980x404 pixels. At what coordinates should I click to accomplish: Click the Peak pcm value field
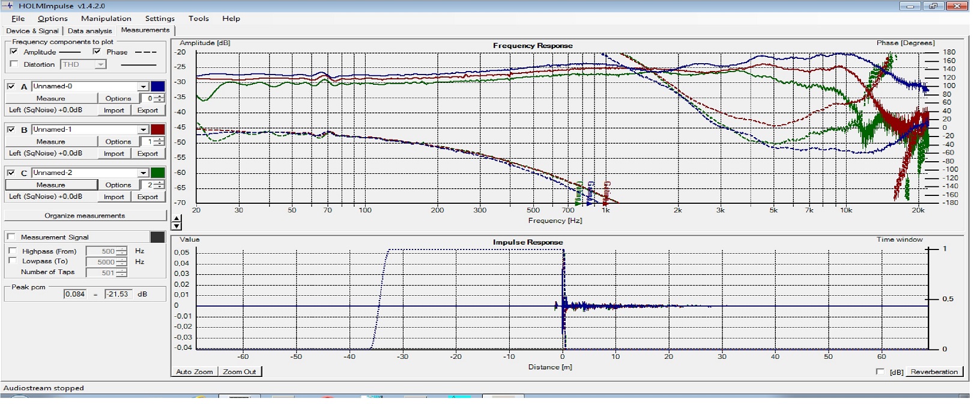tap(75, 294)
